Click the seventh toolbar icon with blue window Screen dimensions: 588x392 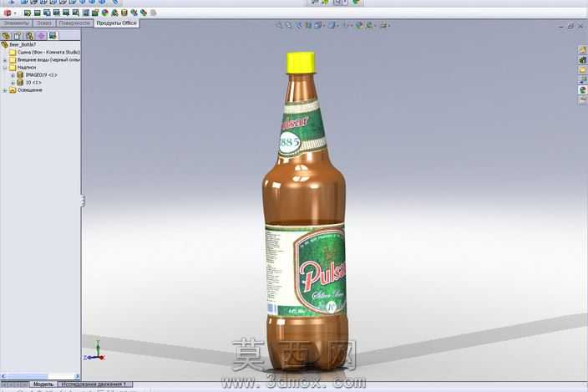(86, 13)
